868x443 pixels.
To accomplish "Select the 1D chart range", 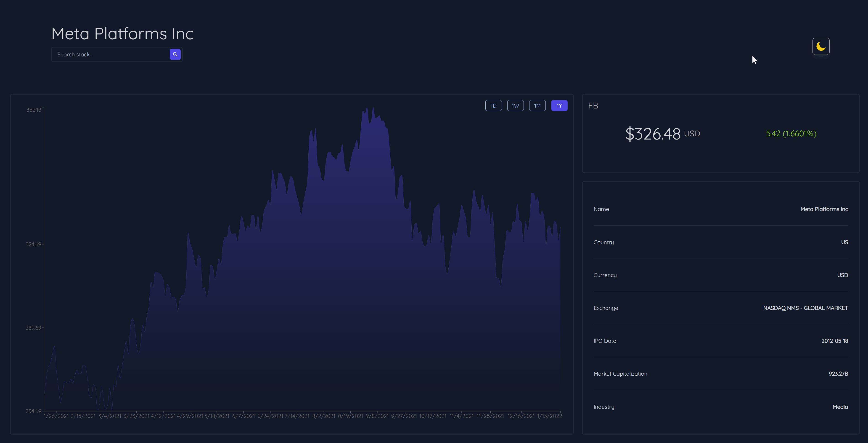I will click(493, 105).
